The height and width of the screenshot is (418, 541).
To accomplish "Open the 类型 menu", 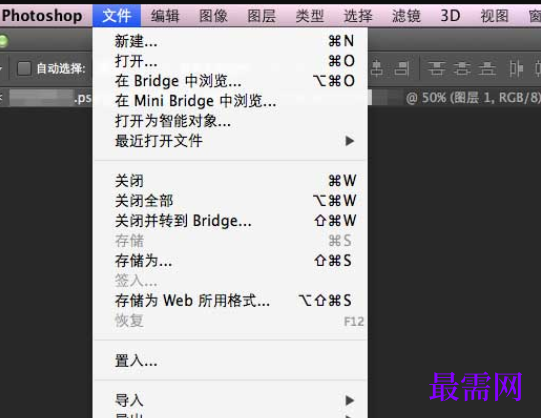I will coord(310,16).
